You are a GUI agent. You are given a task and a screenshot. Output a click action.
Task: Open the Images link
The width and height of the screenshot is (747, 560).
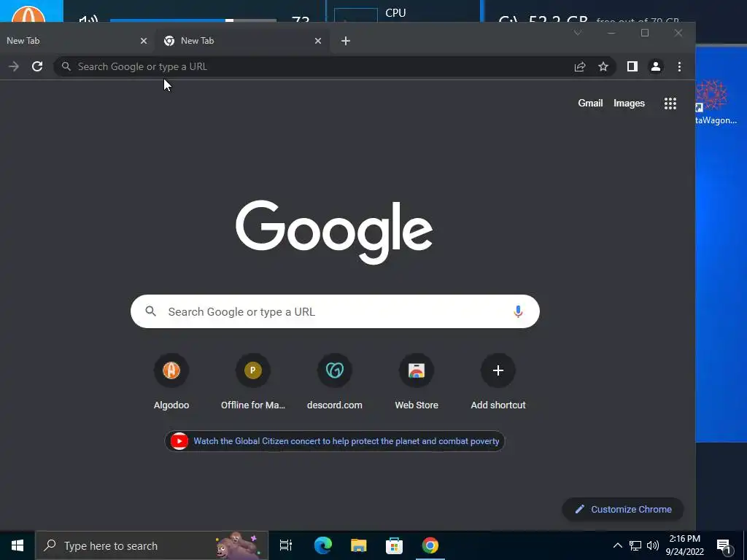click(629, 104)
